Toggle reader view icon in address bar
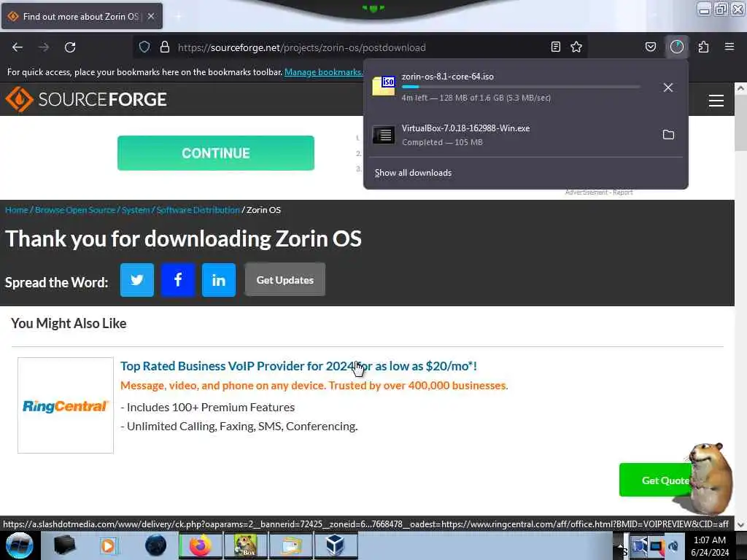Image resolution: width=747 pixels, height=560 pixels. click(555, 47)
